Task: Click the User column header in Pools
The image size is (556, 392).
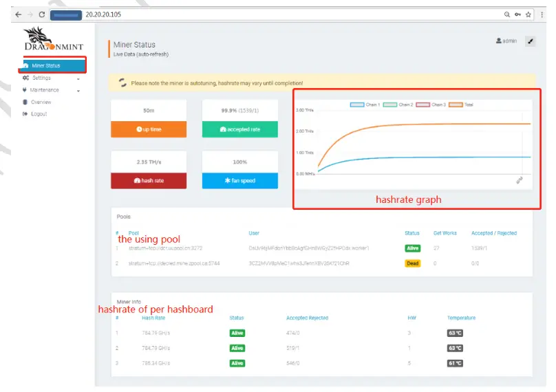Action: [x=254, y=233]
